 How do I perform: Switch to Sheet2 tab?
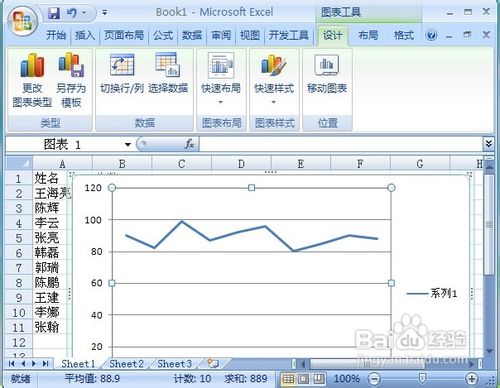click(127, 364)
